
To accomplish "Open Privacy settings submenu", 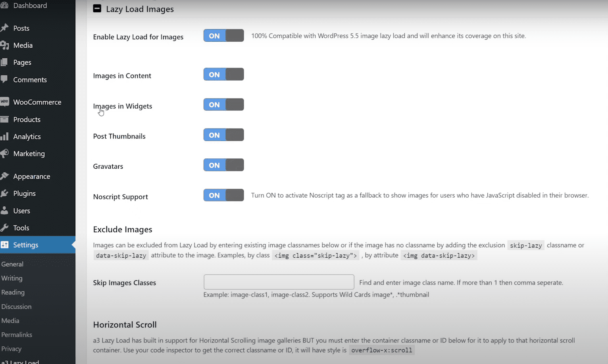I will click(12, 349).
